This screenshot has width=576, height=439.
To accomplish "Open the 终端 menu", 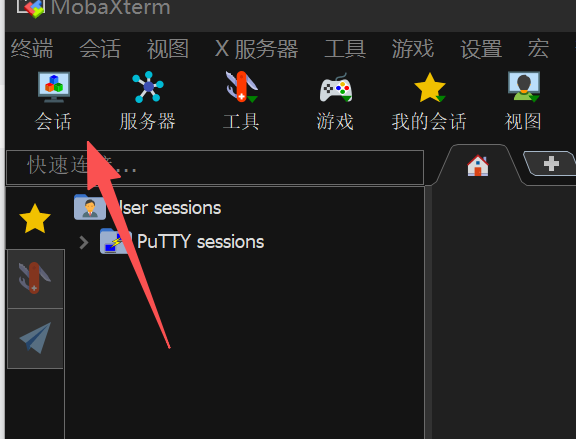I will click(x=32, y=49).
